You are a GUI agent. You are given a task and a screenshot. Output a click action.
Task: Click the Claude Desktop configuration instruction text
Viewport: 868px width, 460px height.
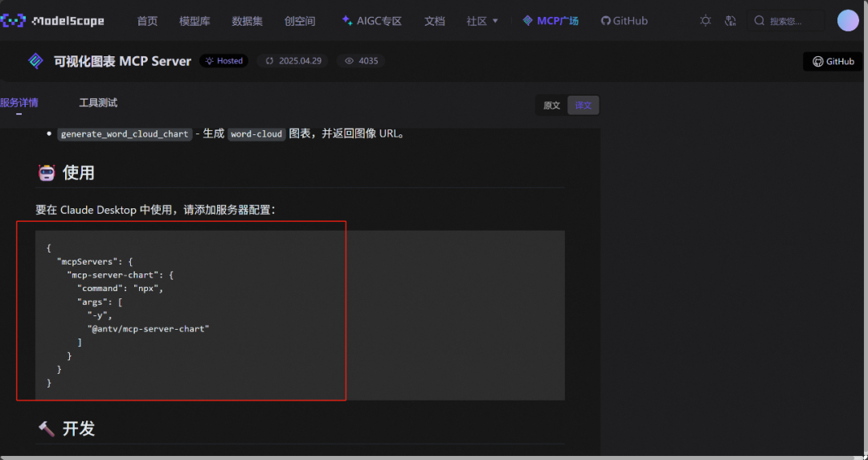point(155,210)
